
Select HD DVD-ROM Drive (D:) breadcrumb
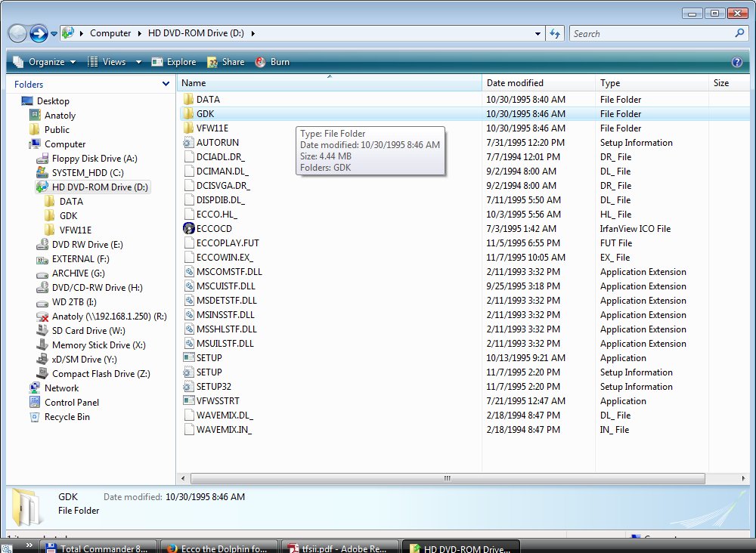[196, 33]
